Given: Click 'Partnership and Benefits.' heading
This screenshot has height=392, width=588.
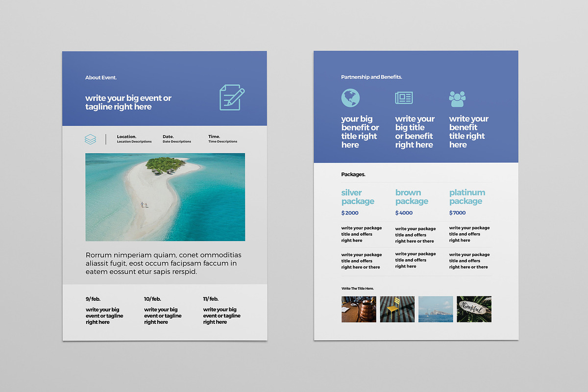Looking at the screenshot, I should tap(371, 77).
